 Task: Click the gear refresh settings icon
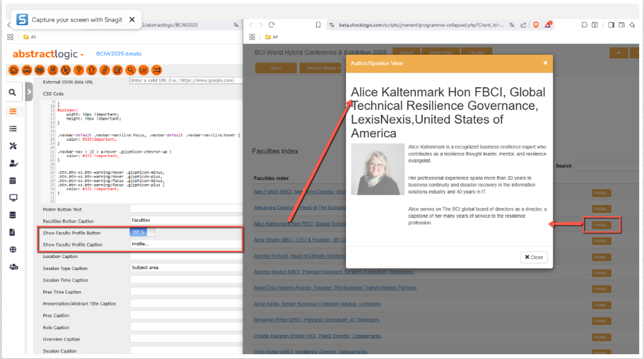(x=66, y=70)
